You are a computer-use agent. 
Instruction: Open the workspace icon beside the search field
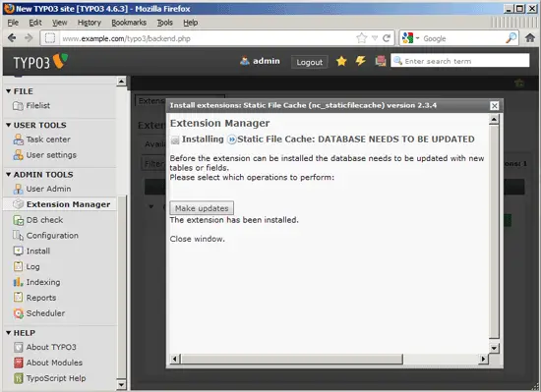(x=381, y=61)
